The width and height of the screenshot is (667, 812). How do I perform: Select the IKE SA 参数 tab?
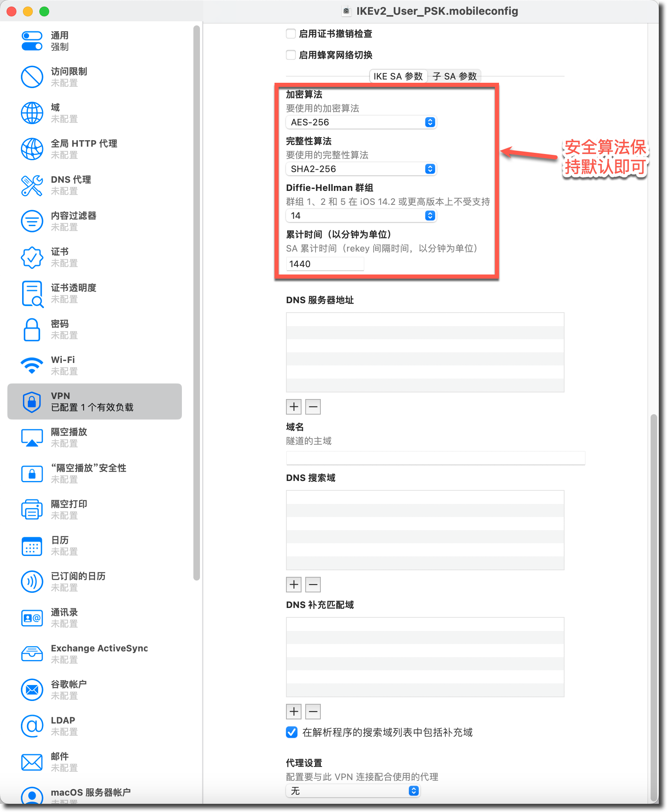pos(398,76)
